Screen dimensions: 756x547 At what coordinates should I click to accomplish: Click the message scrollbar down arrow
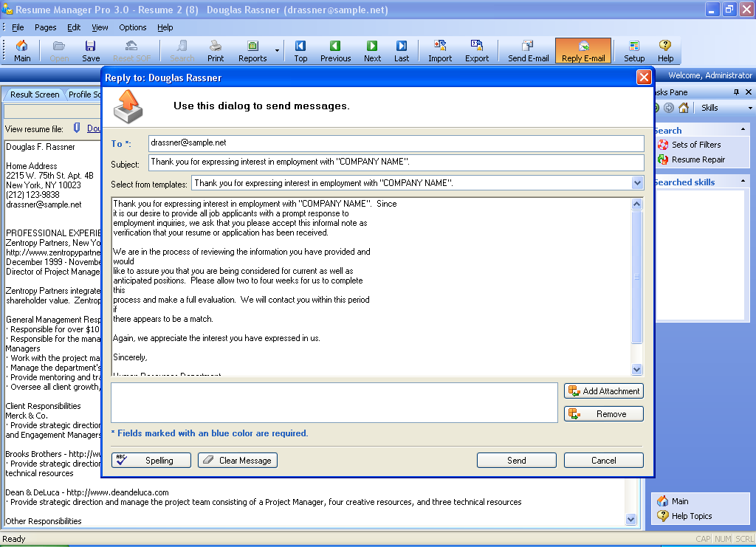(637, 370)
